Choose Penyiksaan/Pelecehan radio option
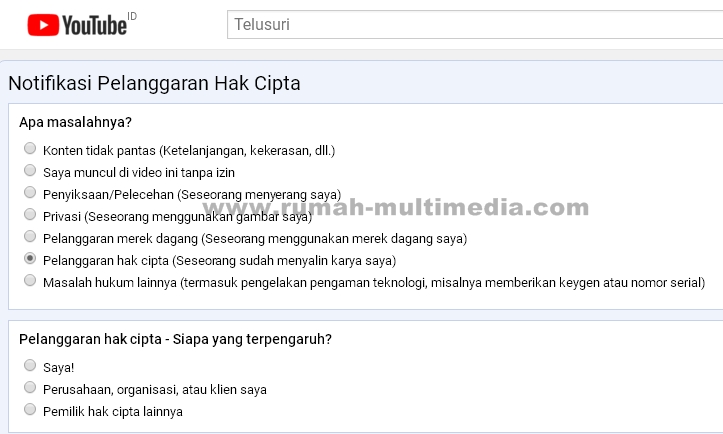Screen dimensions: 723x434 [30, 192]
